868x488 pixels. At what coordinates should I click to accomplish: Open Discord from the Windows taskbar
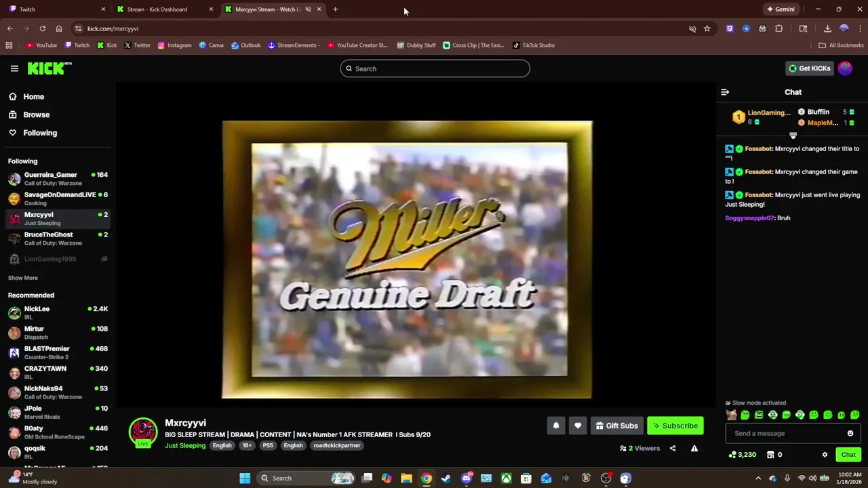(467, 479)
